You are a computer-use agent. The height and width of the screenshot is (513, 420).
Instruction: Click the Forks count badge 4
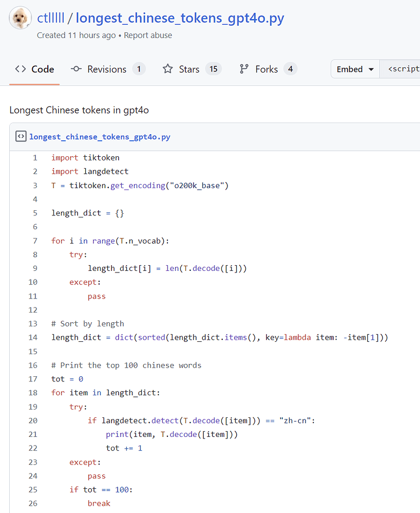pyautogui.click(x=290, y=69)
